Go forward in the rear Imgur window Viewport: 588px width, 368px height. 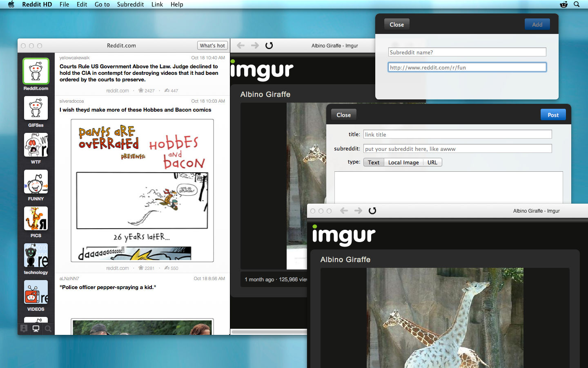255,45
